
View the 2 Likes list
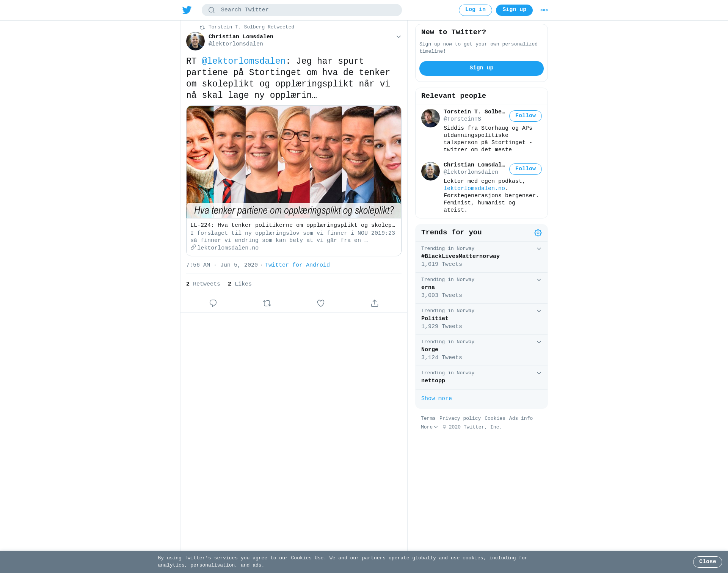click(240, 284)
